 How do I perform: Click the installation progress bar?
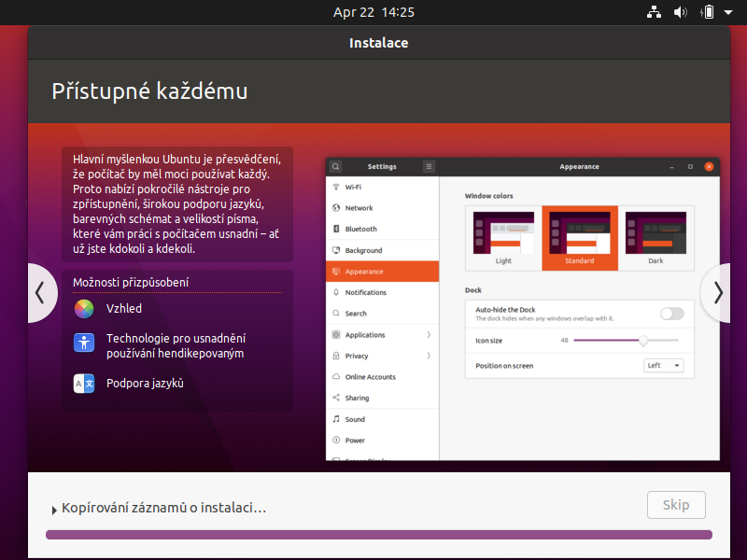(379, 535)
